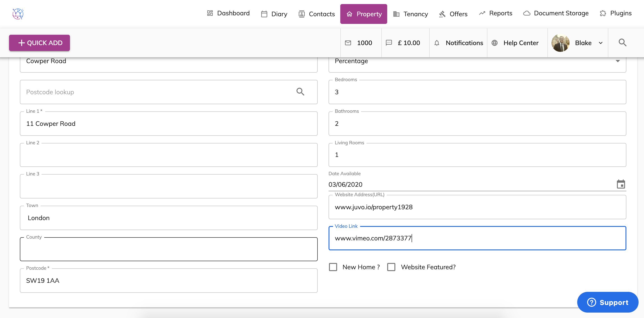The image size is (644, 318).
Task: Click Blake's profile avatar
Action: pyautogui.click(x=561, y=43)
